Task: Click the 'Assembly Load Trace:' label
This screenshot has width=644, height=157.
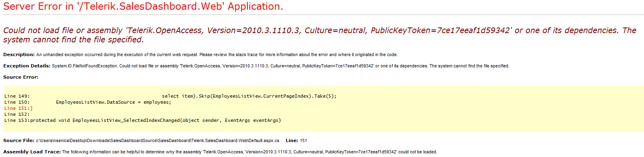Action: point(32,152)
